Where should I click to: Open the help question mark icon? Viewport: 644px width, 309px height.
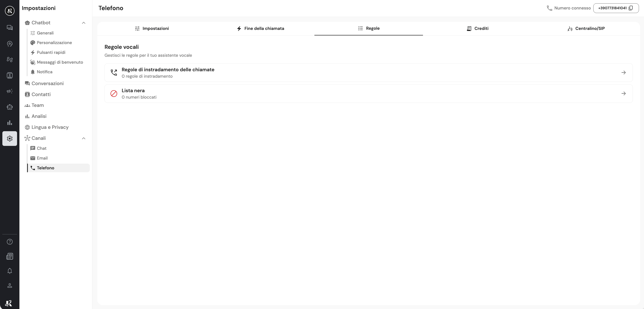coord(9,242)
